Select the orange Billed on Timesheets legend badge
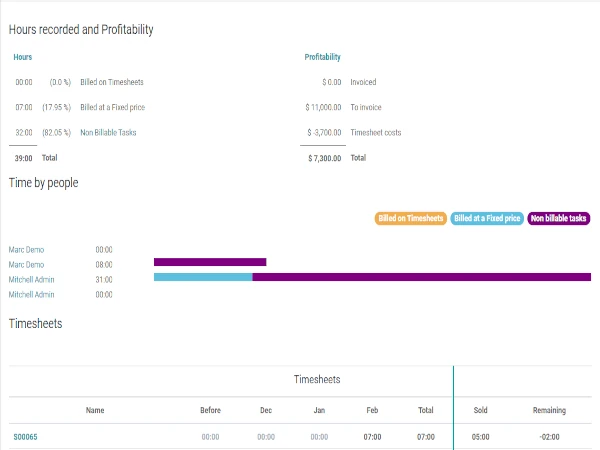 point(410,218)
